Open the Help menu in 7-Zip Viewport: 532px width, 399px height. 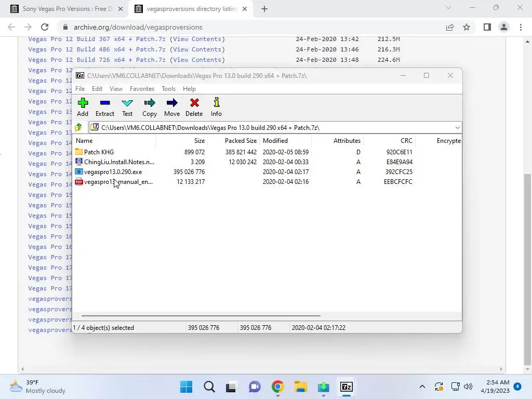tap(189, 88)
